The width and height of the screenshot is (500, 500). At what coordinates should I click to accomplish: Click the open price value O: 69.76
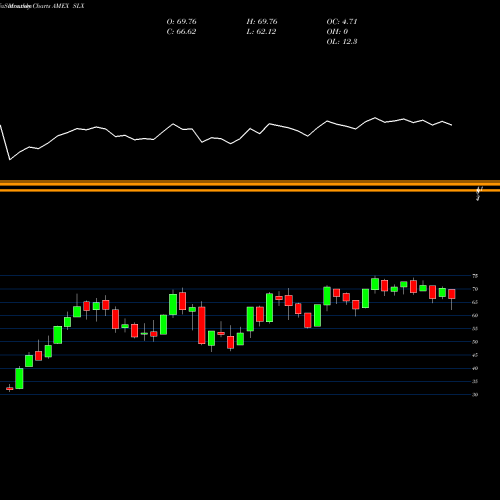pos(181,22)
